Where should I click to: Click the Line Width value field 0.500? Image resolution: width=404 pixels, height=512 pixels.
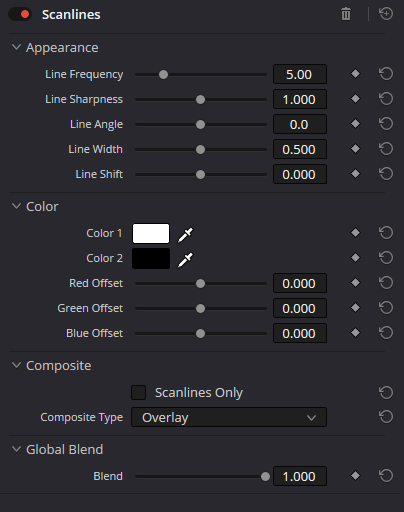pos(300,149)
